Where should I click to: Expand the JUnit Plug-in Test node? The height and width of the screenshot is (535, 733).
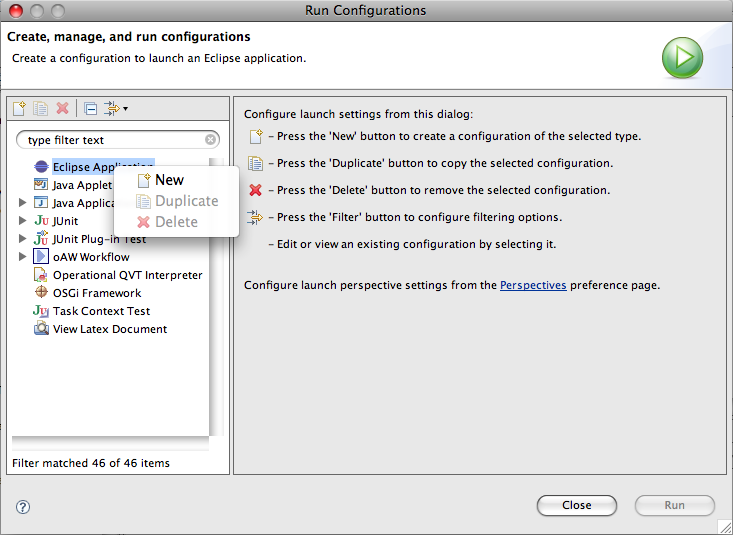click(22, 239)
